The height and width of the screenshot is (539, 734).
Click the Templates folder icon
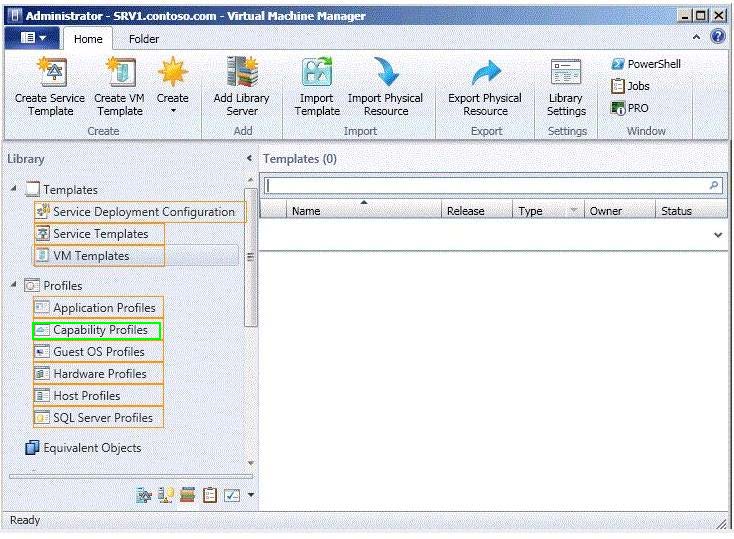32,189
